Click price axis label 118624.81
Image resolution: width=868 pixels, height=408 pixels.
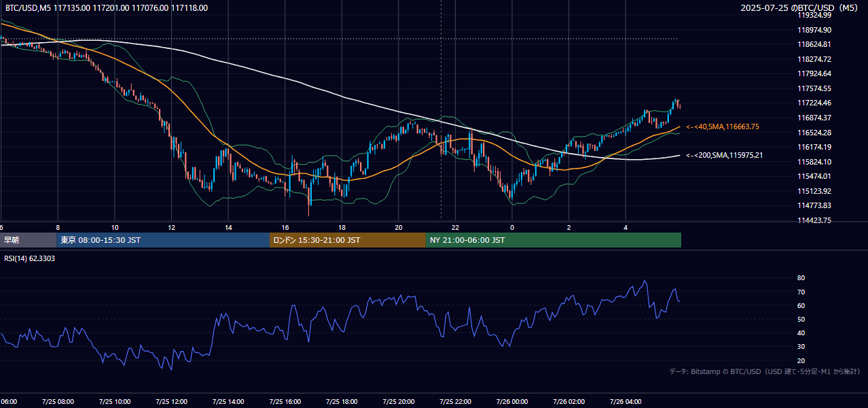point(814,44)
